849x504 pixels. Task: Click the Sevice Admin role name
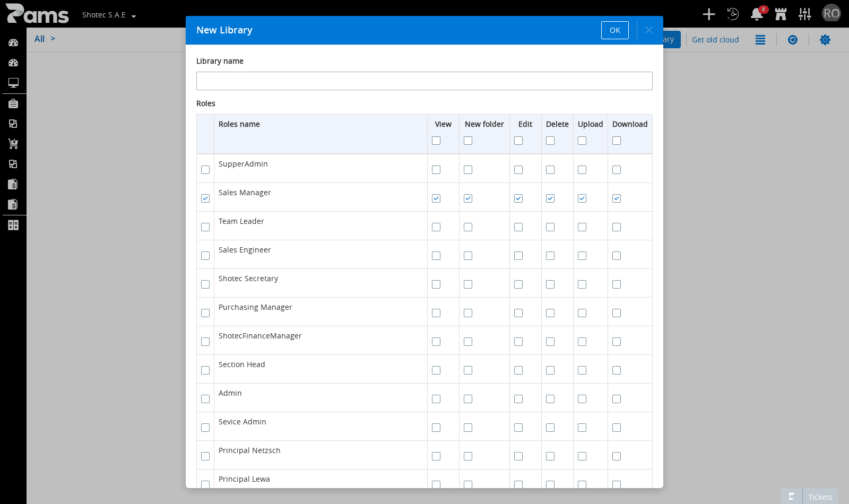242,422
